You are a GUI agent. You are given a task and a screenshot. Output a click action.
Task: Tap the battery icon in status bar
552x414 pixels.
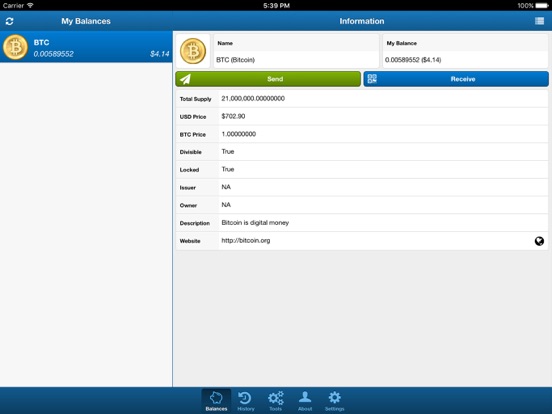click(542, 6)
